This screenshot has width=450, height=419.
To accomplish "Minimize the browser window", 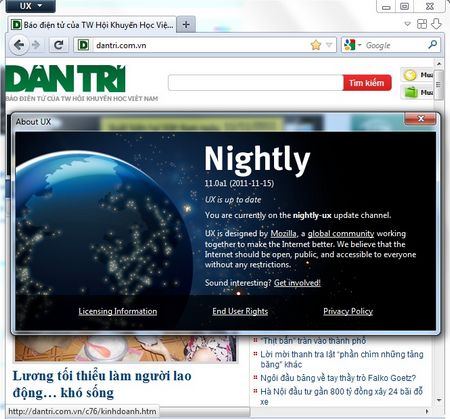I will click(x=386, y=7).
